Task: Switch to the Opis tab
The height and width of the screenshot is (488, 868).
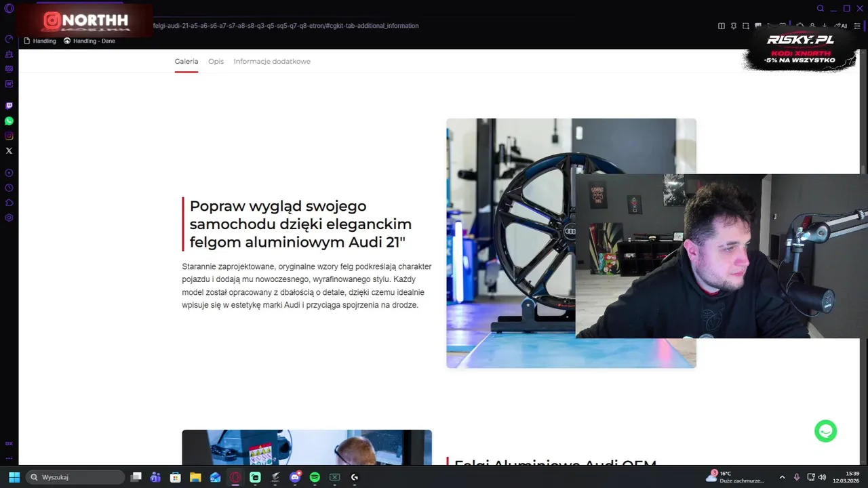Action: tap(216, 61)
